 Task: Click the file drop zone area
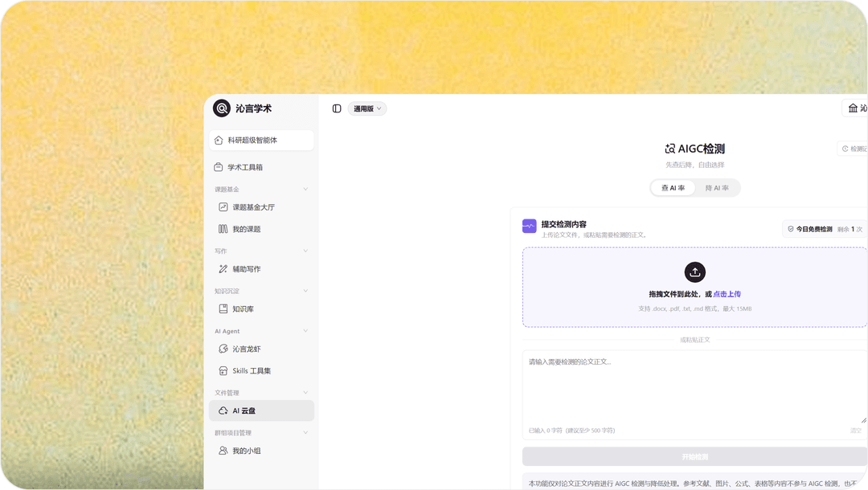(695, 287)
